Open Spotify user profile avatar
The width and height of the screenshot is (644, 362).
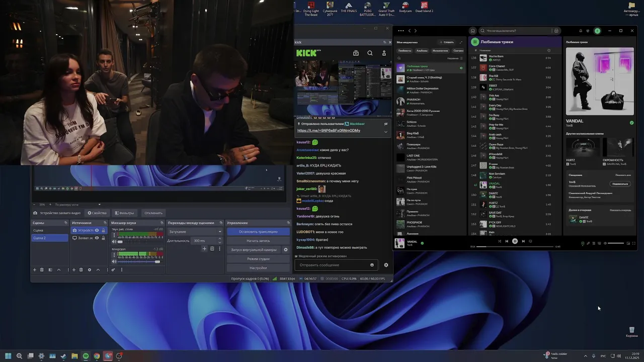597,31
